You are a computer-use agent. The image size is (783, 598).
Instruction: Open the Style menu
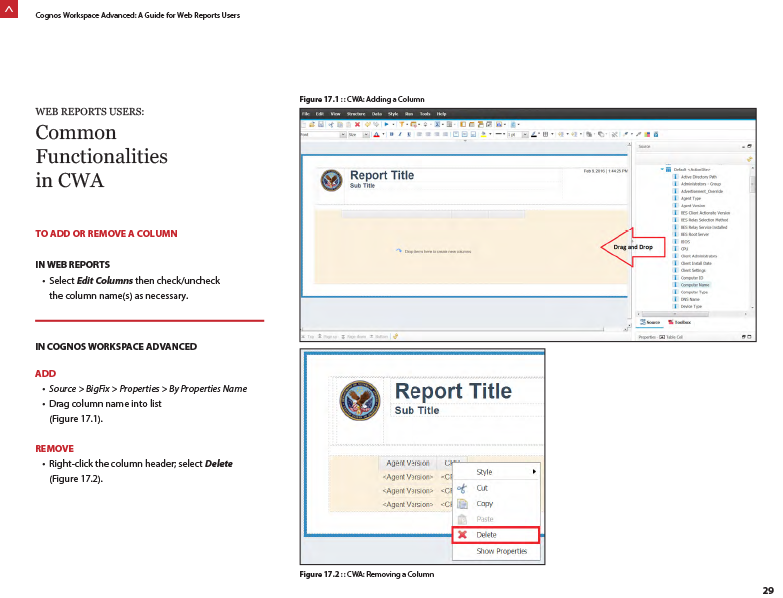(393, 114)
